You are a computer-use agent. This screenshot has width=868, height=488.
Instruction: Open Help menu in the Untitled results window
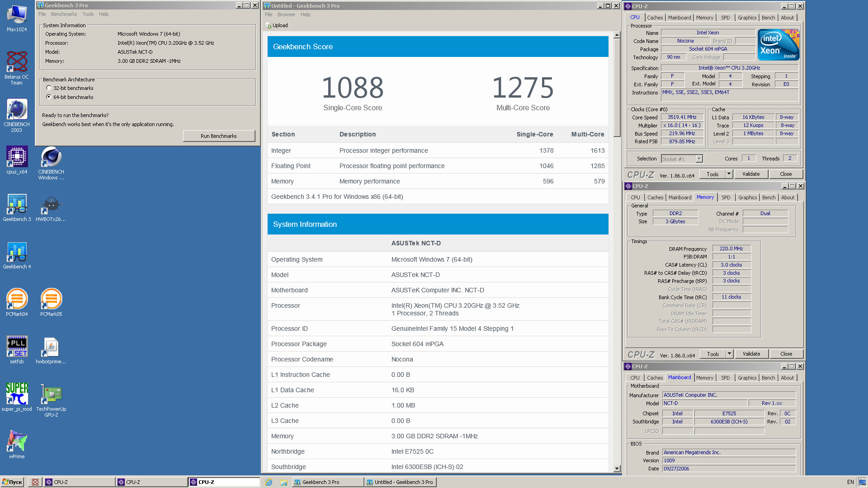pos(306,14)
